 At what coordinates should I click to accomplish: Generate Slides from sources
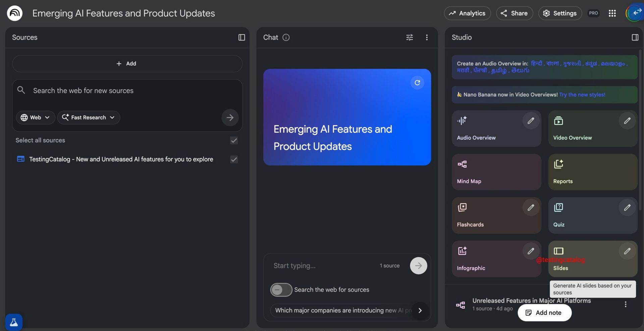(593, 259)
